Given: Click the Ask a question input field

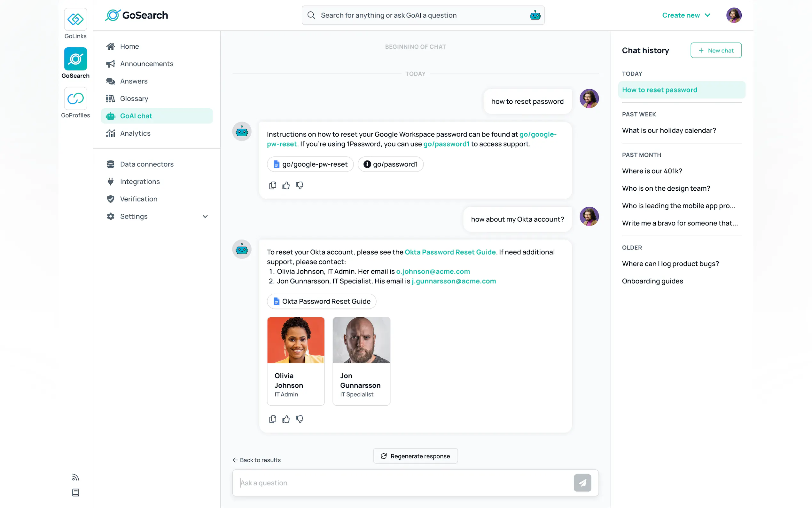Looking at the screenshot, I should [403, 483].
